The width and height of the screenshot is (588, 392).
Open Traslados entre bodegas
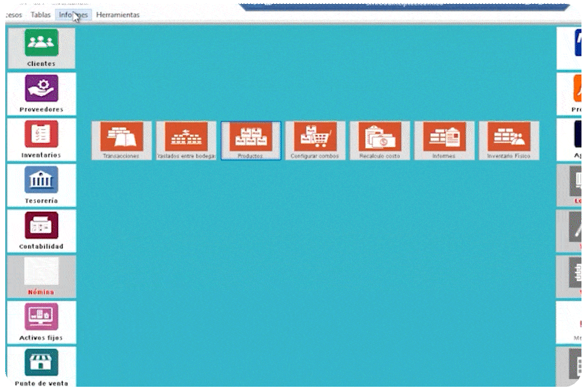click(x=186, y=140)
